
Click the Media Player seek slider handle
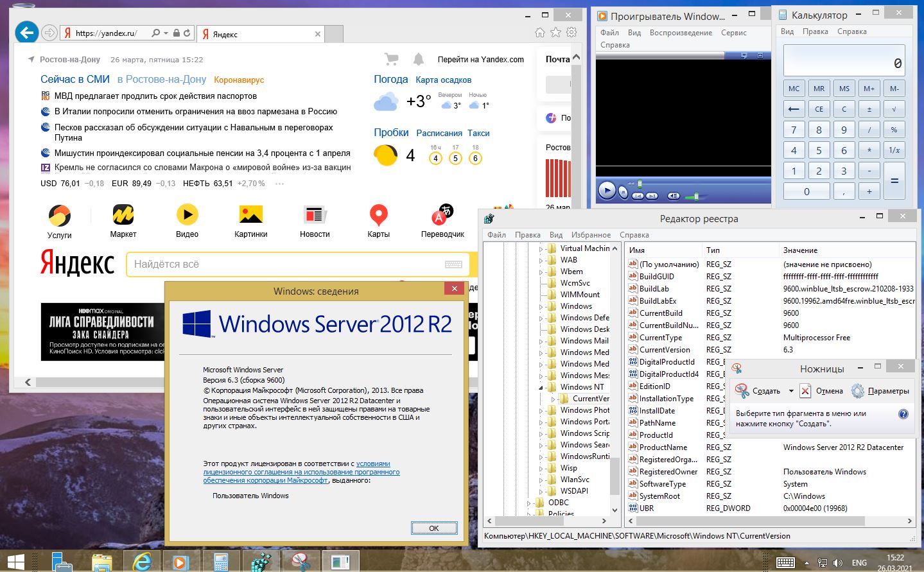tap(640, 184)
